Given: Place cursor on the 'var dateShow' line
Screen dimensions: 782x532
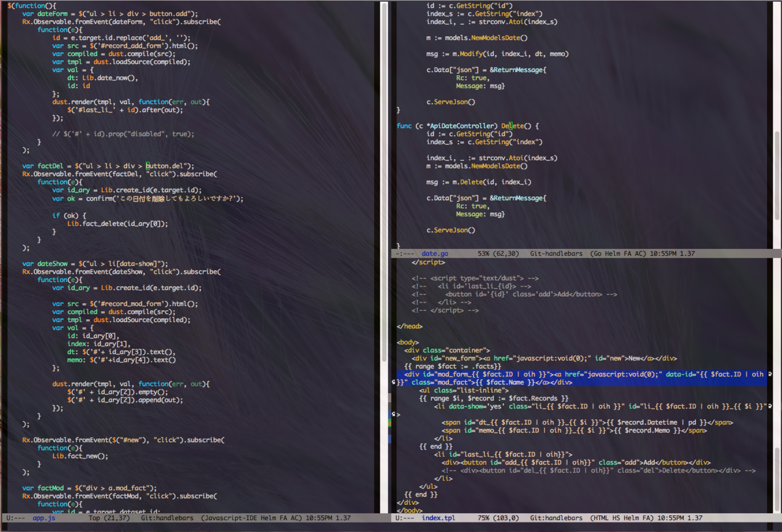Looking at the screenshot, I should click(95, 264).
